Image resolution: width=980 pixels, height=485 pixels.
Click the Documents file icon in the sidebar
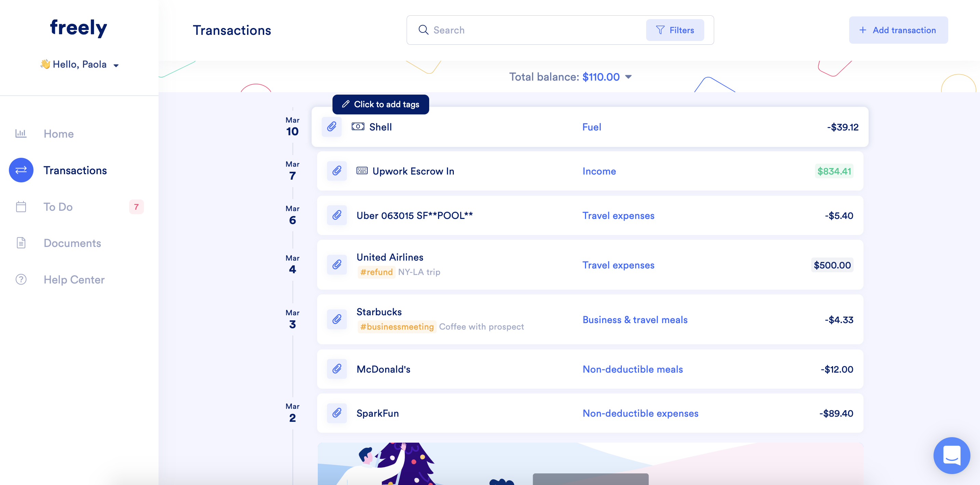coord(21,243)
